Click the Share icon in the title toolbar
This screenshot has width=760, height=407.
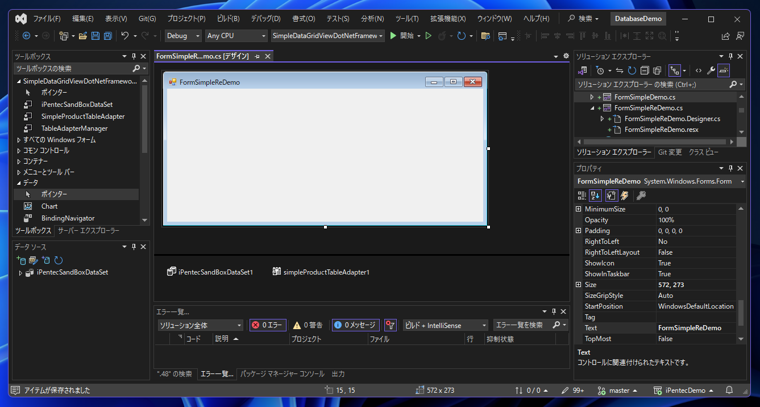[726, 36]
